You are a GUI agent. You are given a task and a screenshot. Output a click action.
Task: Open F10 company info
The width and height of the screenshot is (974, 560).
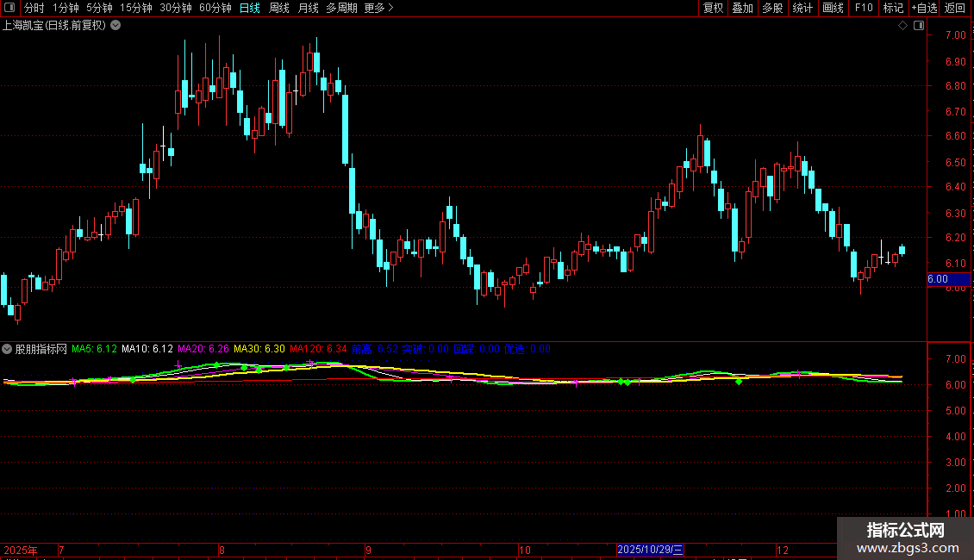pyautogui.click(x=864, y=8)
